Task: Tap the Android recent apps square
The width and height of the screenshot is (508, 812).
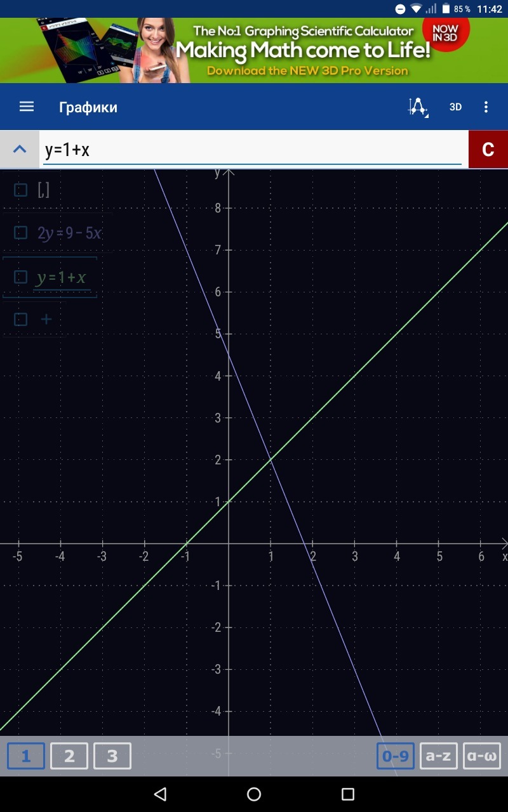Action: 347,794
